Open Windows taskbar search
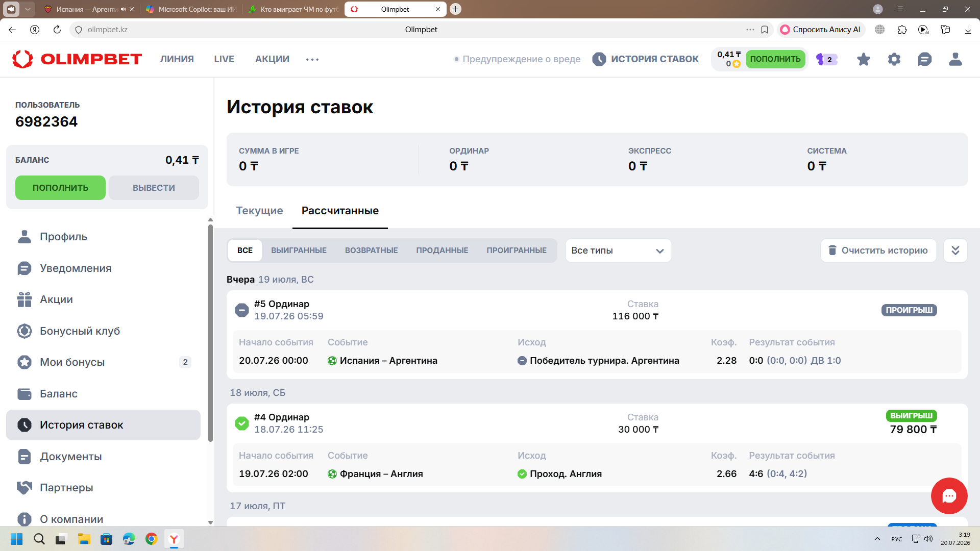The image size is (980, 551). click(39, 539)
